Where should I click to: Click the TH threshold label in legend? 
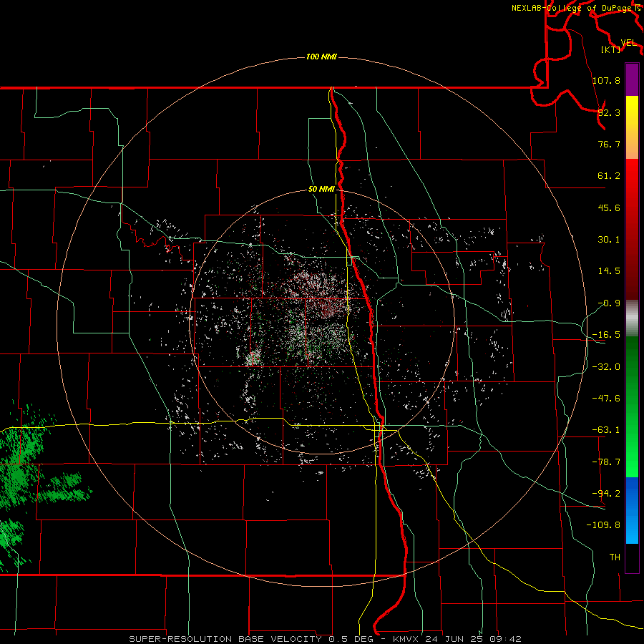(615, 557)
